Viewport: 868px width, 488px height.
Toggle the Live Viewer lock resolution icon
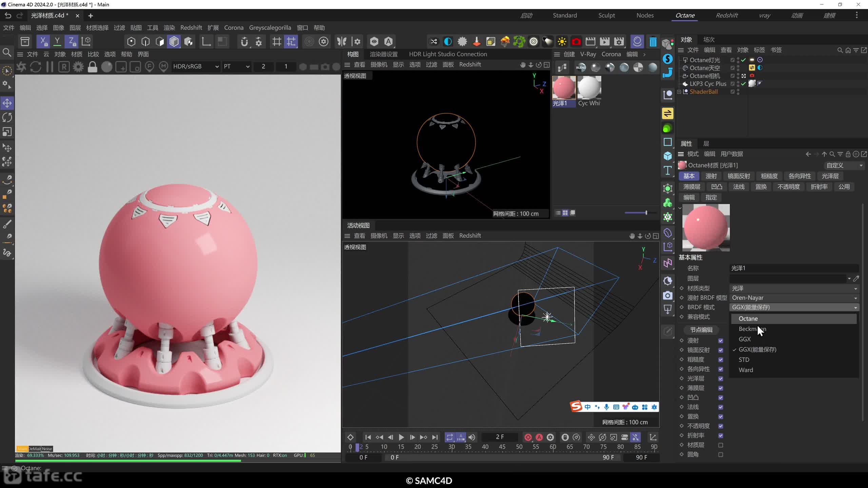pyautogui.click(x=92, y=66)
